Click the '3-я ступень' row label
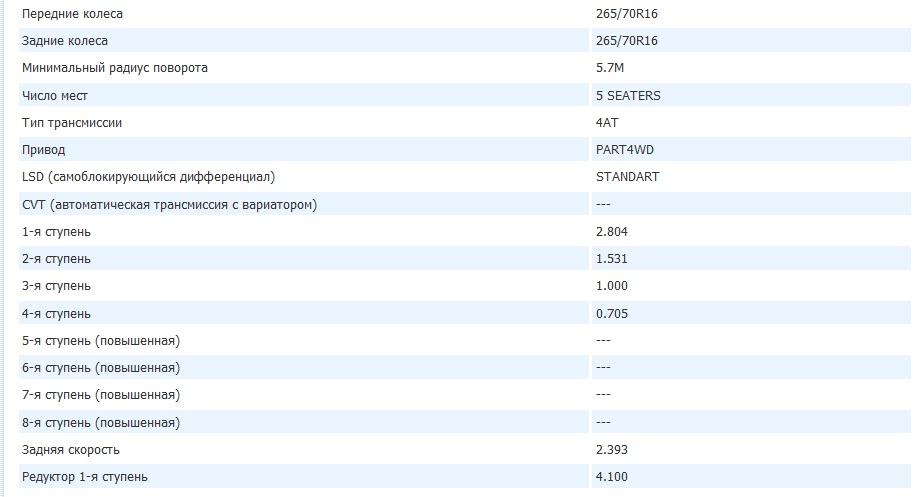Image resolution: width=923 pixels, height=497 pixels. [x=56, y=286]
